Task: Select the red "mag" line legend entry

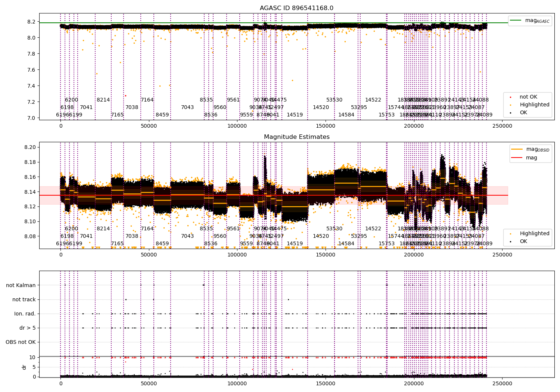Action: [x=524, y=158]
